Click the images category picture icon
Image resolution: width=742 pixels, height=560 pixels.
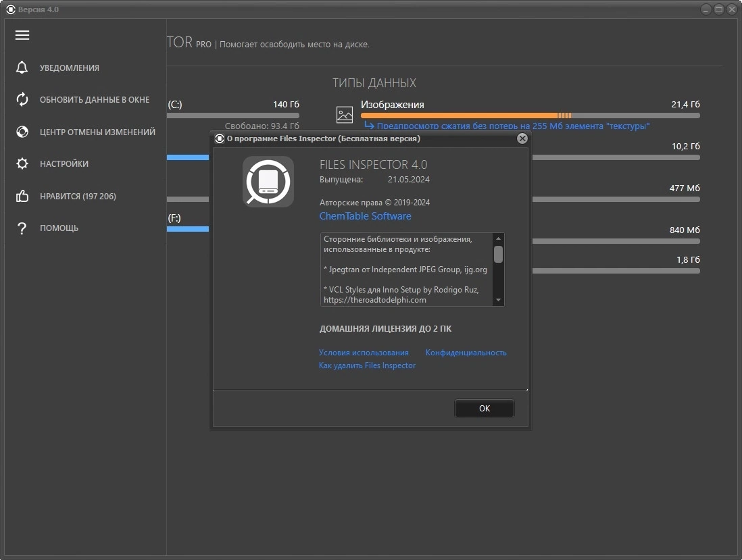coord(345,114)
